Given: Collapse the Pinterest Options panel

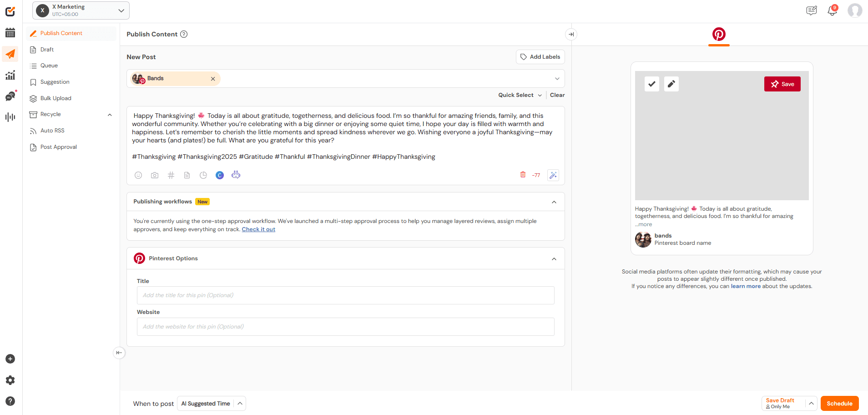Looking at the screenshot, I should click(554, 258).
